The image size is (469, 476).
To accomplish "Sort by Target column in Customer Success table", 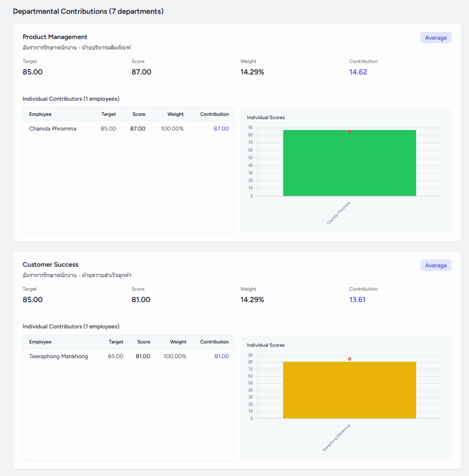I will tap(116, 342).
